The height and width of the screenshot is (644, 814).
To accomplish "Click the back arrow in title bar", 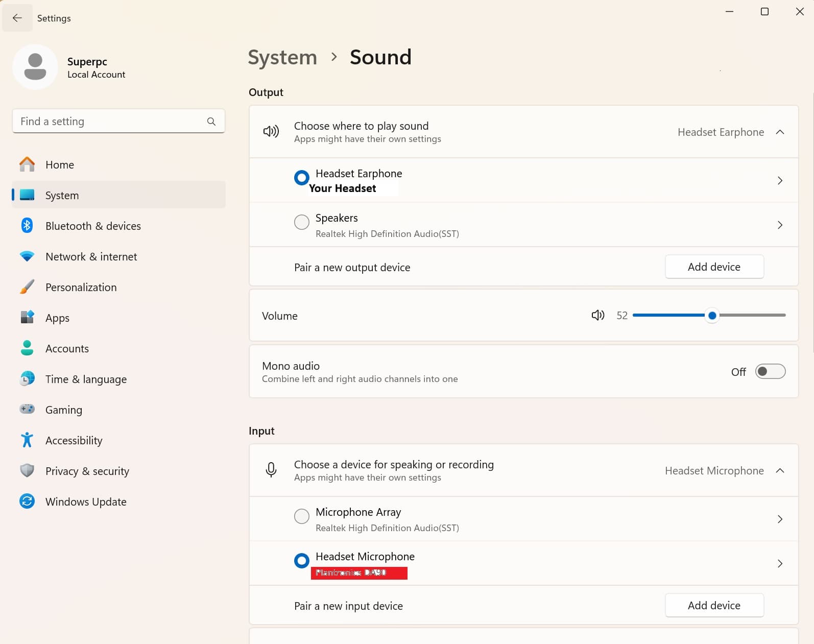I will (x=17, y=18).
